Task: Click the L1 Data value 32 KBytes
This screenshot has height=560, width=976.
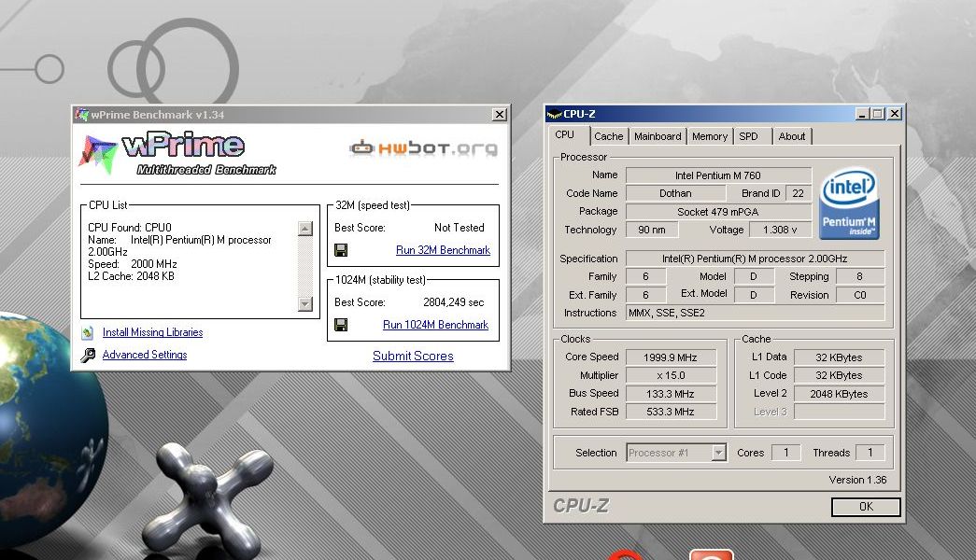Action: [839, 357]
